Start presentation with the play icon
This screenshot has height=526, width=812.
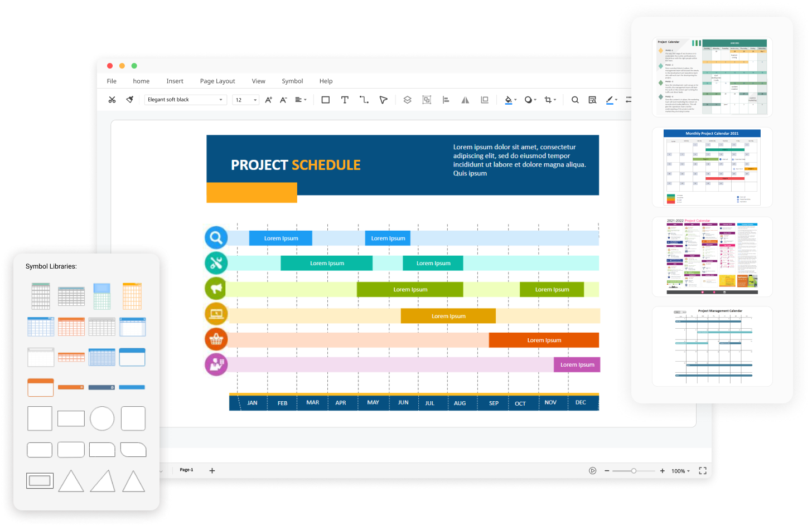pyautogui.click(x=592, y=471)
